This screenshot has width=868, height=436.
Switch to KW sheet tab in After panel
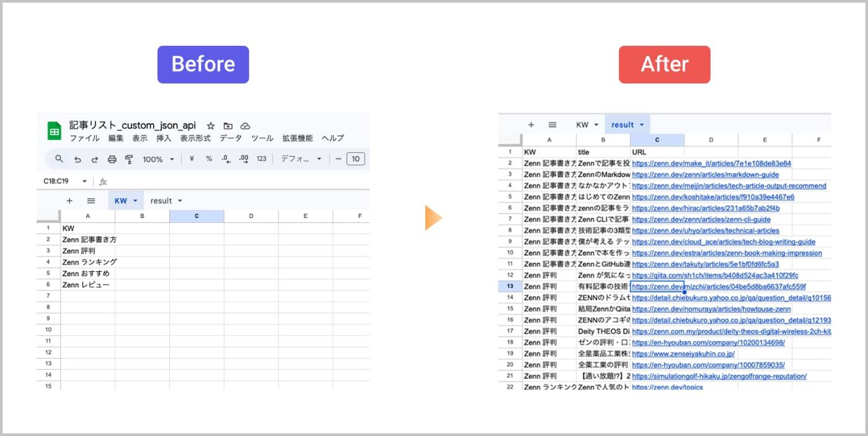click(582, 124)
